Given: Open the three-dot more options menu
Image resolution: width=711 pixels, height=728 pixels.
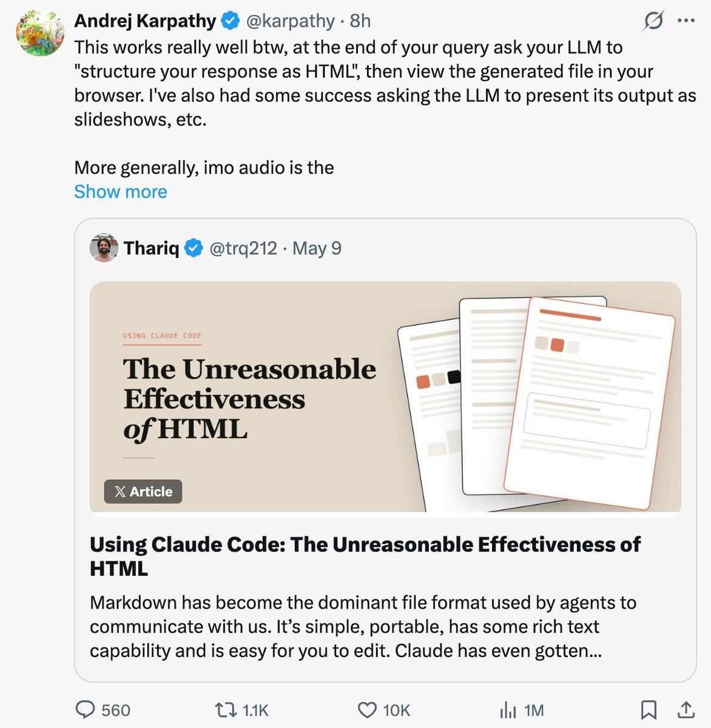Looking at the screenshot, I should pos(686,21).
